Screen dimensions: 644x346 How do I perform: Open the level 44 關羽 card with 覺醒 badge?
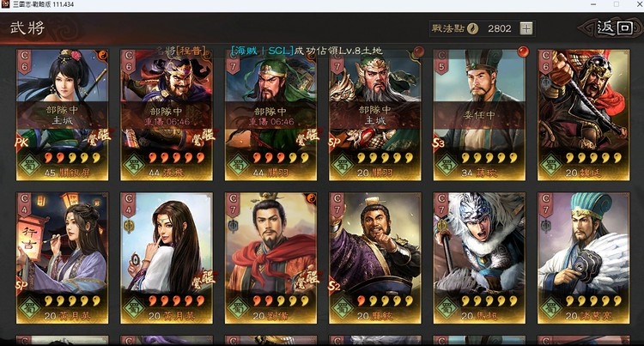coord(270,115)
